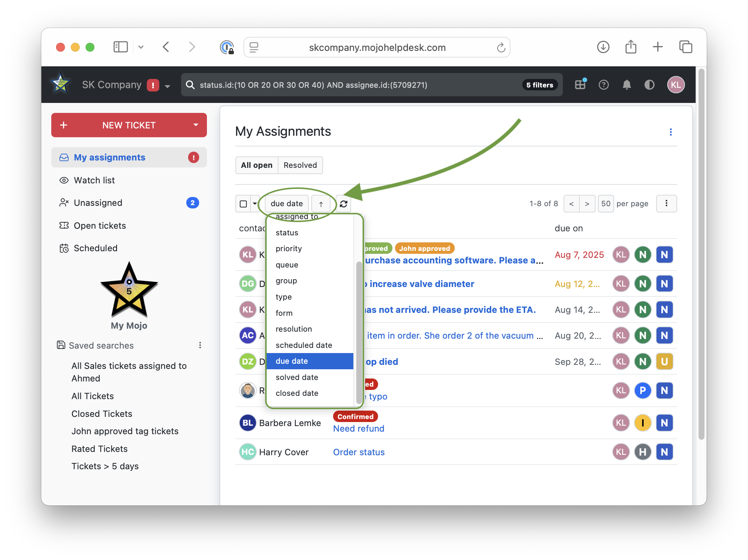Viewport: 748px width, 560px height.
Task: Open the dashboard grid icon
Action: pos(580,85)
